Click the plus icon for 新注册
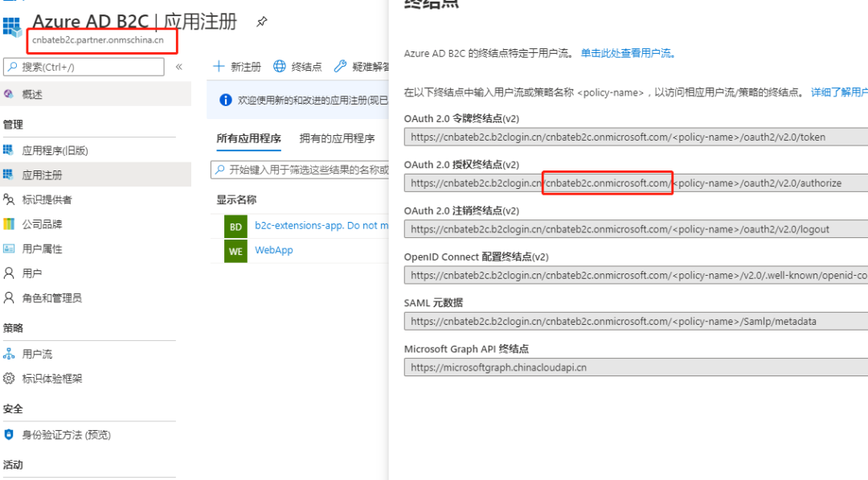Image resolution: width=868 pixels, height=480 pixels. tap(219, 67)
